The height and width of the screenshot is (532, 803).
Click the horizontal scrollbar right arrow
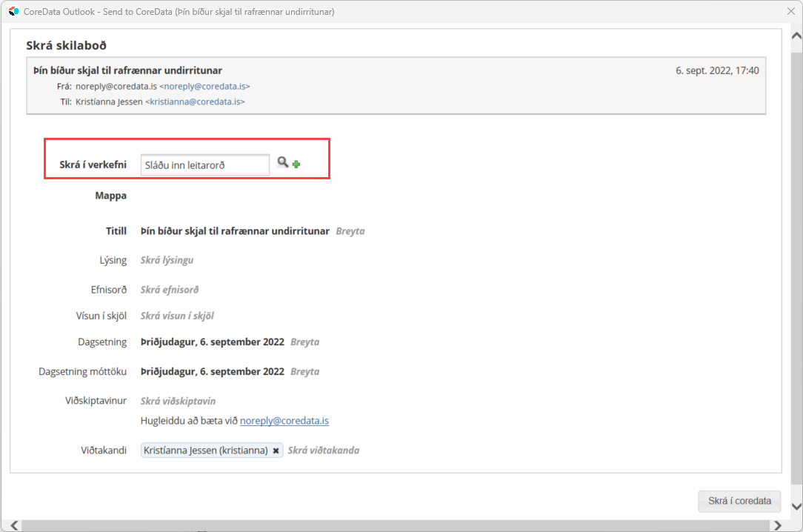coord(777,525)
